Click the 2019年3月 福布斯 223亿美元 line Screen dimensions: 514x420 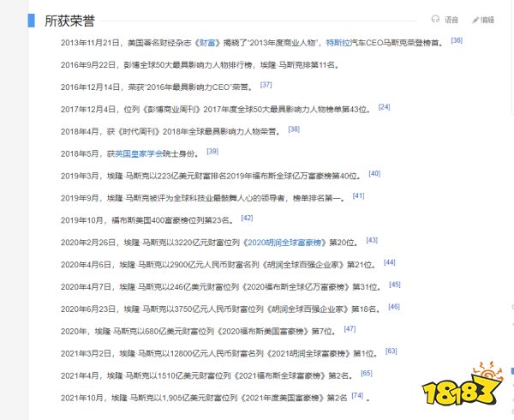pyautogui.click(x=212, y=176)
